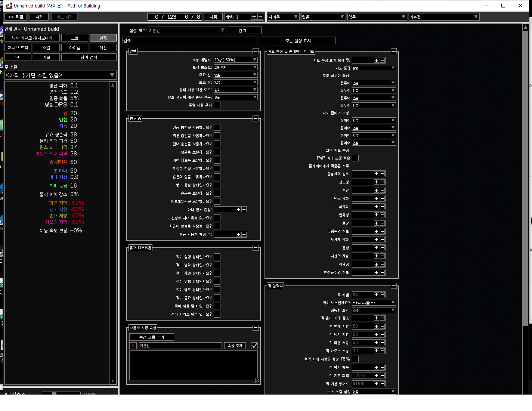Check 순풍을 보유하나요? box
The image size is (532, 411).
(x=217, y=193)
